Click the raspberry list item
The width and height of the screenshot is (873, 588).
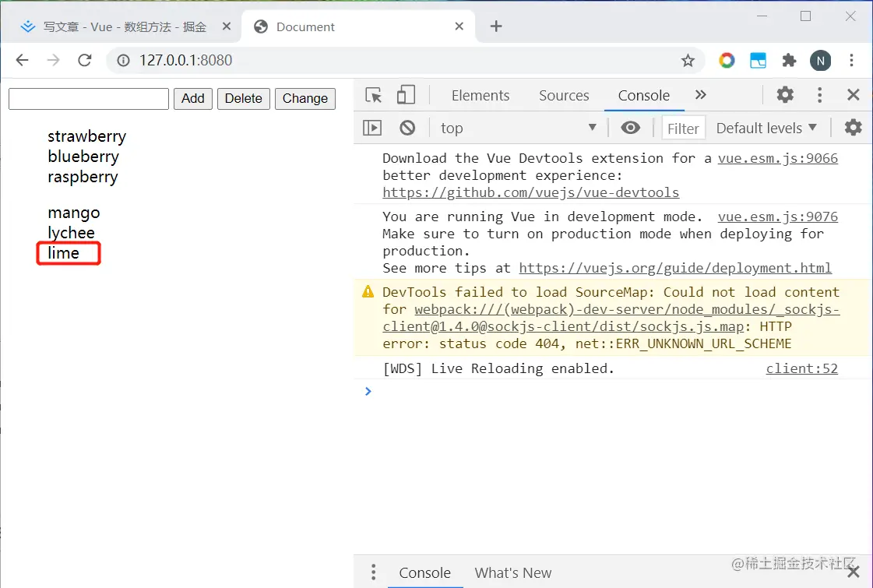[x=83, y=178]
